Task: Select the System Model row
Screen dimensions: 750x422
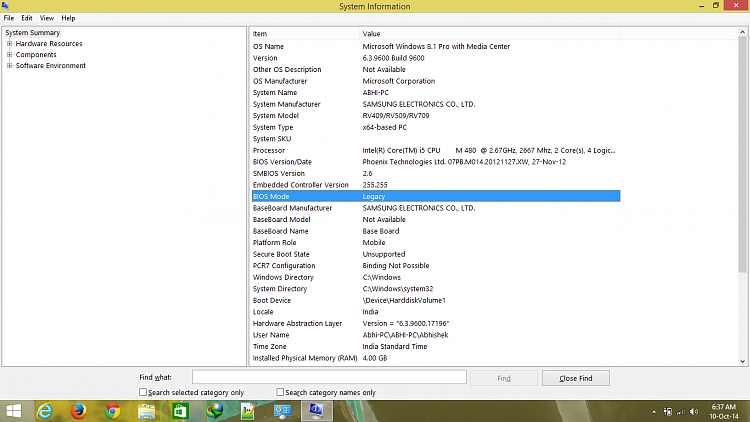Action: point(436,115)
